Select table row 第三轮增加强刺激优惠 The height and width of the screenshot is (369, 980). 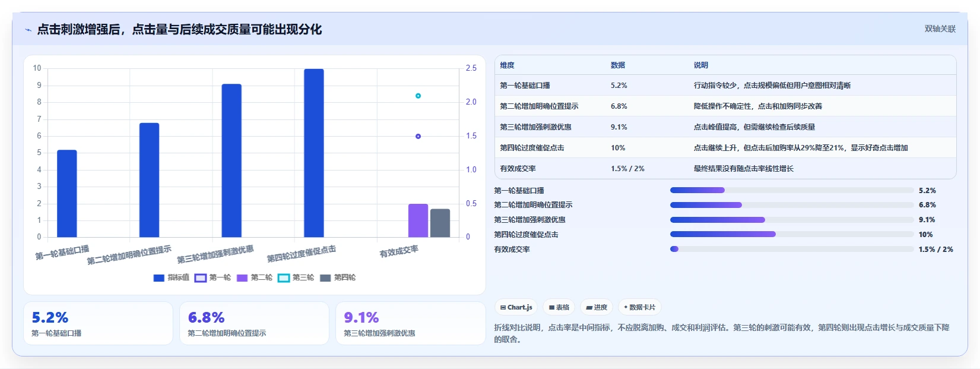725,127
